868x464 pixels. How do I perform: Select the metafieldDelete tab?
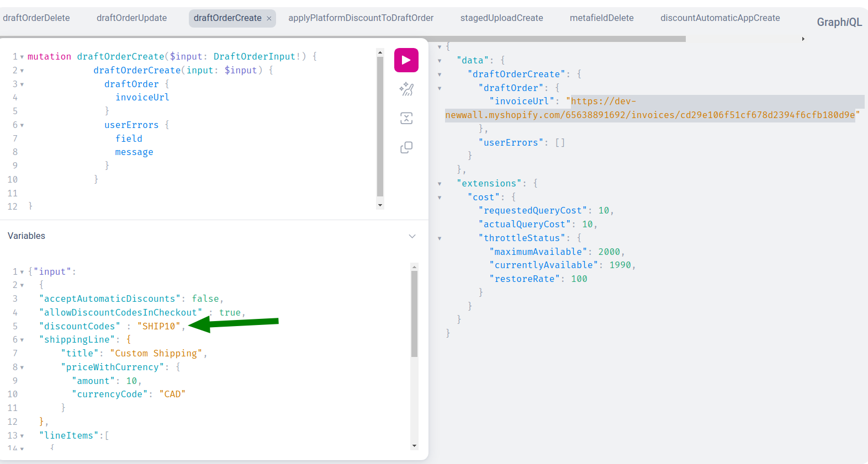pyautogui.click(x=601, y=18)
